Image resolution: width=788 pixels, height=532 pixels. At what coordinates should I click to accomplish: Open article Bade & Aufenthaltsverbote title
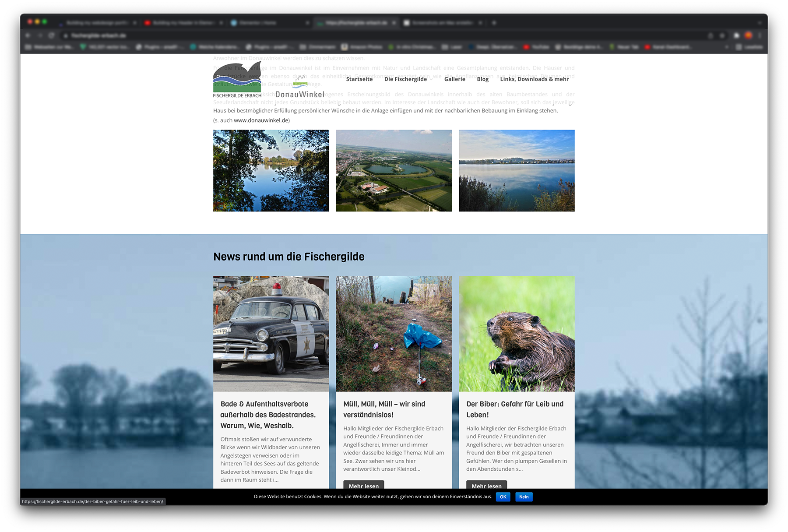click(268, 415)
